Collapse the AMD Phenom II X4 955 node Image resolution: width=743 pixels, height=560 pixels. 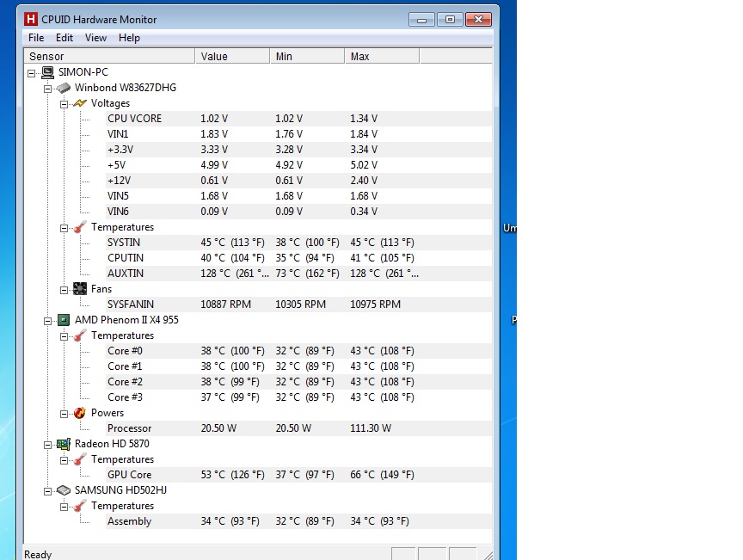[x=47, y=321]
